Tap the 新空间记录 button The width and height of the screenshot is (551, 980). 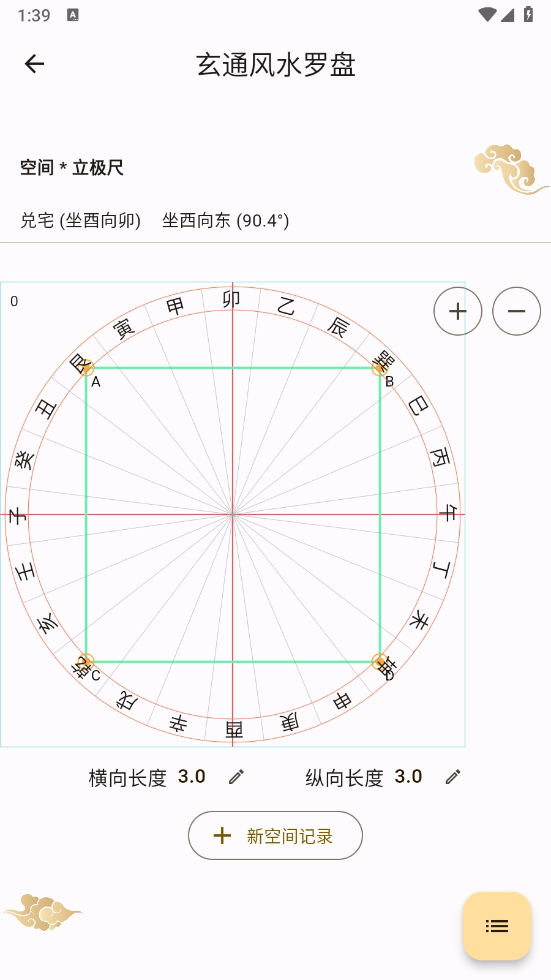click(275, 835)
